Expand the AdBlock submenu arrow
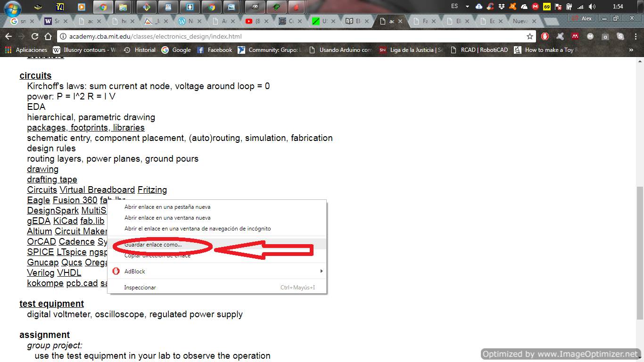The width and height of the screenshot is (644, 362). coord(322,271)
